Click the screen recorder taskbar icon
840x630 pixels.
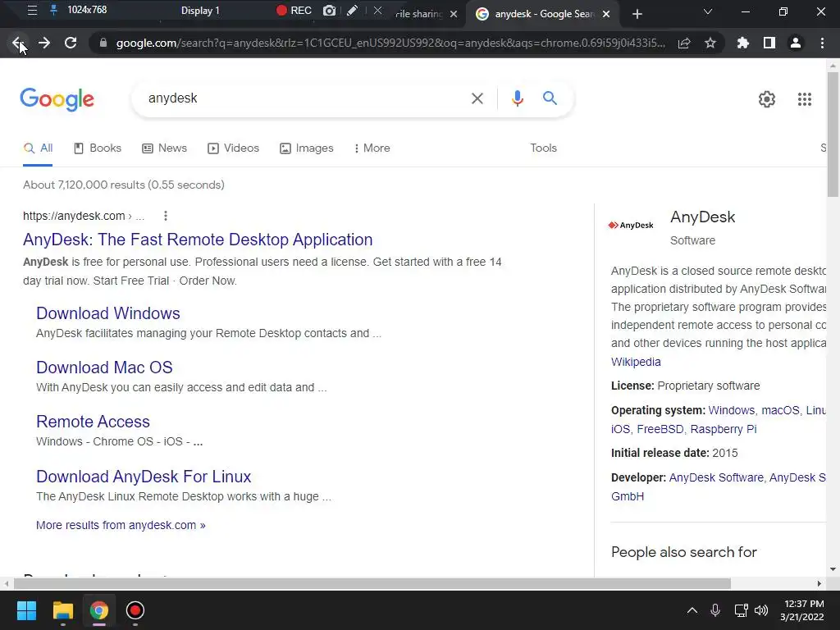pyautogui.click(x=135, y=610)
